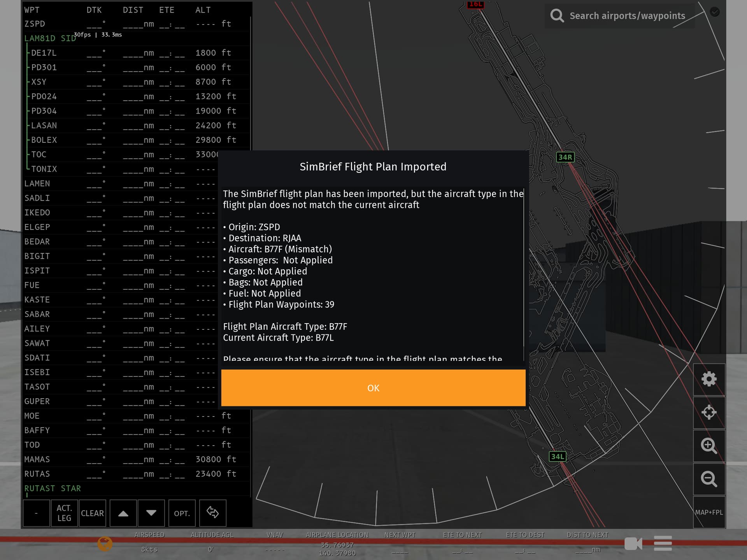Click the AIRPLANE LOCATION coordinates readout
747x560 pixels.
pyautogui.click(x=337, y=544)
